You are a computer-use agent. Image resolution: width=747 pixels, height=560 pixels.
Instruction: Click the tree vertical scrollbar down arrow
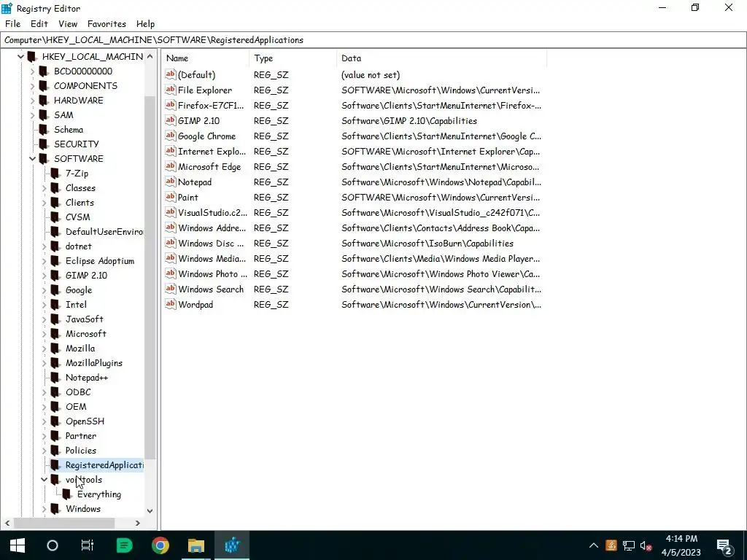point(150,511)
